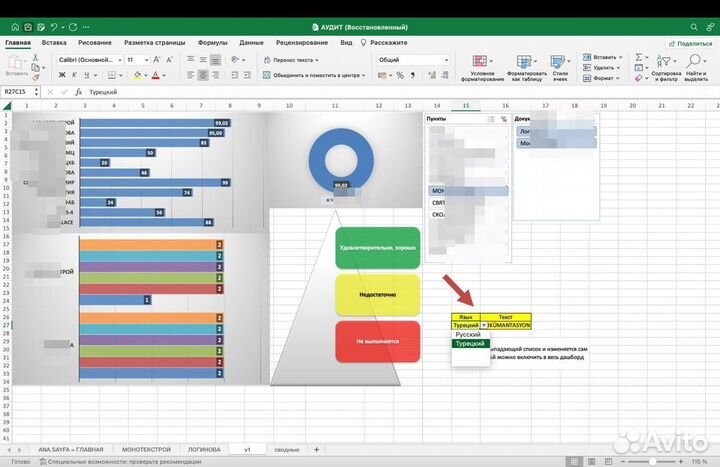This screenshot has height=467, width=720.
Task: Open the Формулы ribbon tab
Action: coord(213,43)
